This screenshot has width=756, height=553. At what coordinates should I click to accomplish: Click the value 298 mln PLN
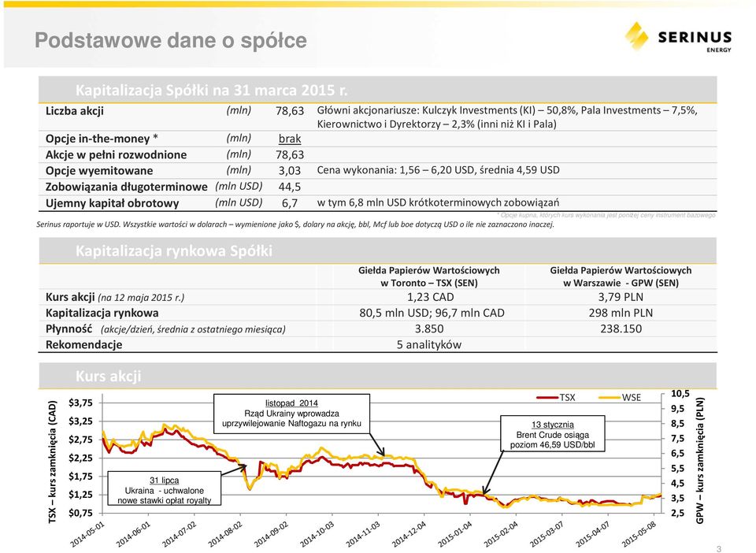pos(621,313)
